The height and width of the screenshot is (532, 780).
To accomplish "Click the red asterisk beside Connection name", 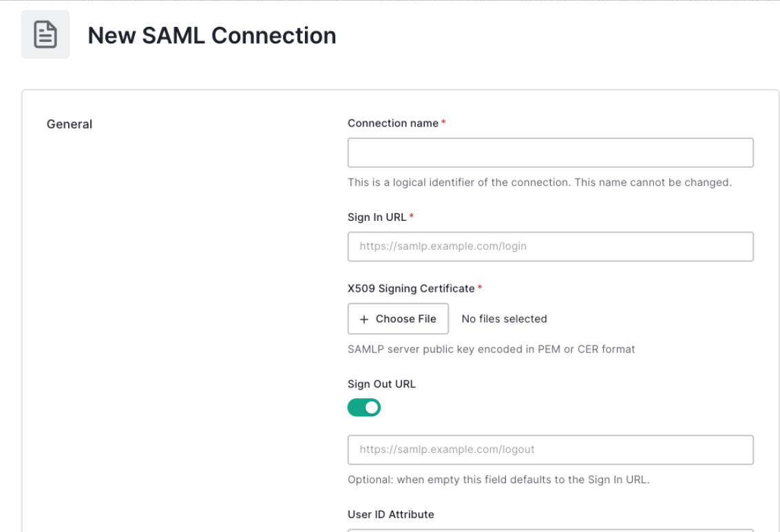I will tap(443, 123).
